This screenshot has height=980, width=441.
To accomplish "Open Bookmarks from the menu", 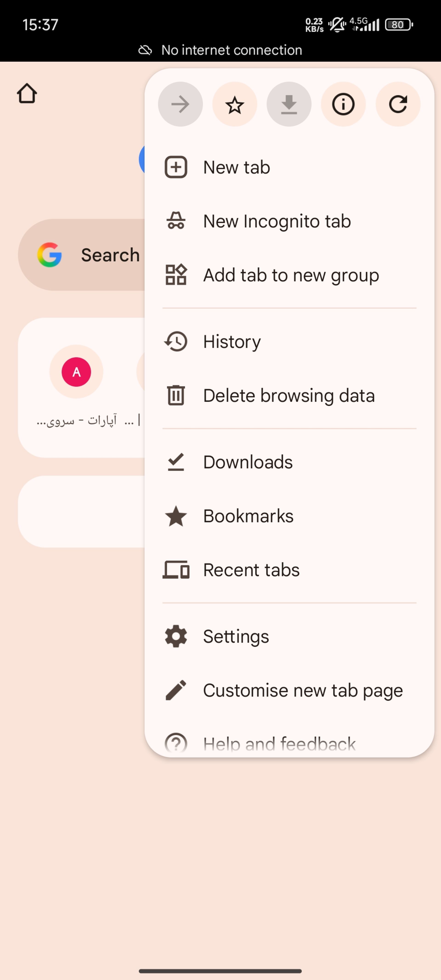I will (248, 515).
